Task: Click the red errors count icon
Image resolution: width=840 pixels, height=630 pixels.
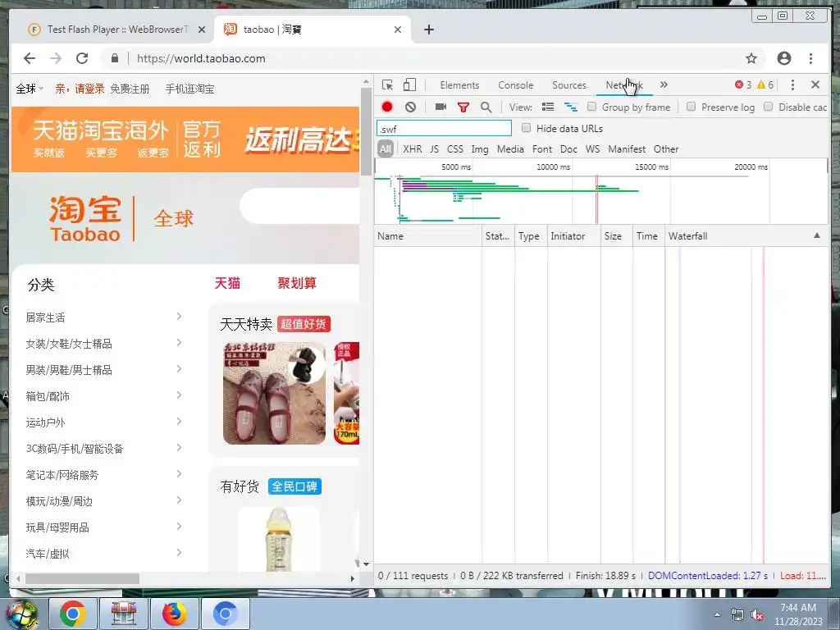Action: tap(739, 84)
